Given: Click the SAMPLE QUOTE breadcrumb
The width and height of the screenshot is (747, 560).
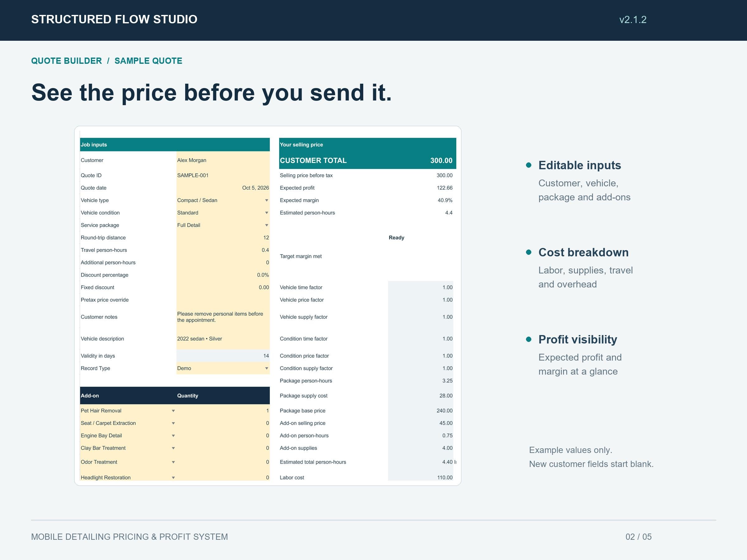Looking at the screenshot, I should click(x=148, y=61).
